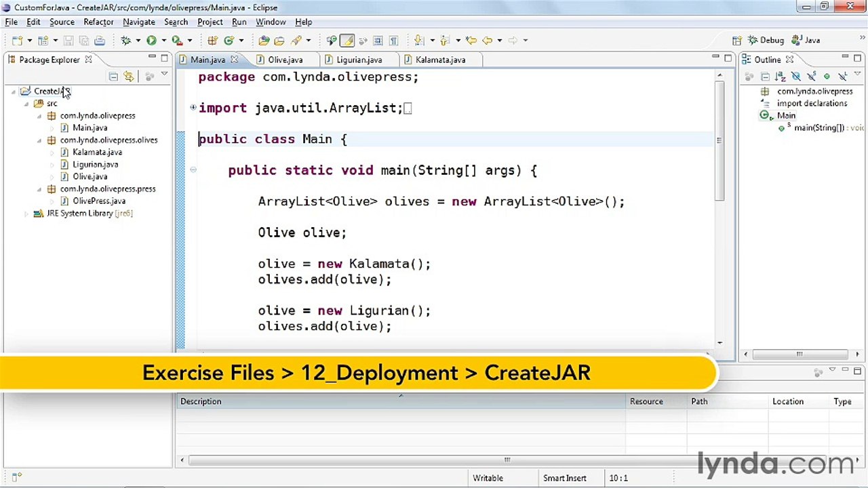Click the New Java Class icon

229,41
